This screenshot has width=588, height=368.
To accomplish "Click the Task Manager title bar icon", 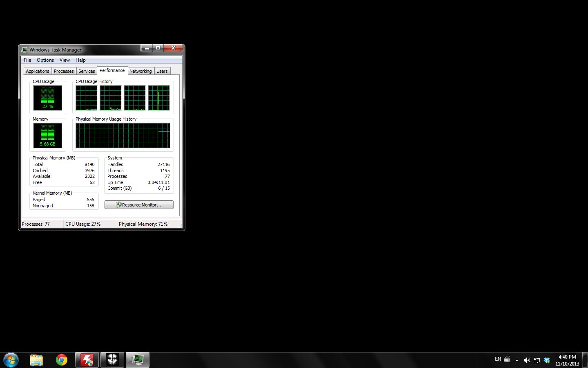I will (24, 49).
